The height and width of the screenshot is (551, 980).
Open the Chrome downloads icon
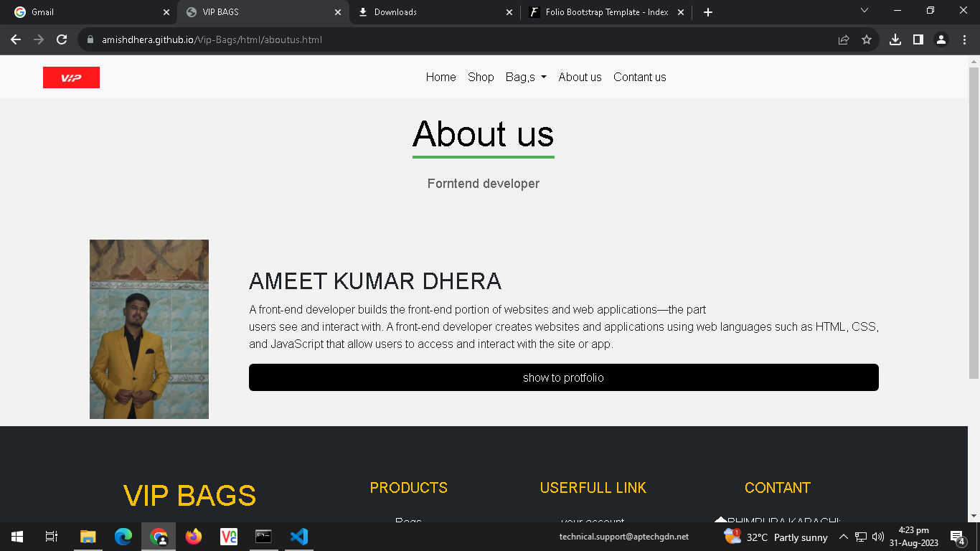pyautogui.click(x=895, y=39)
